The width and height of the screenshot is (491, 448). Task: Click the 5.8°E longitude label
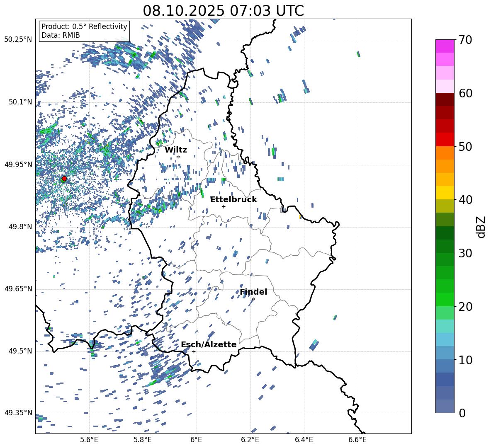click(x=143, y=440)
